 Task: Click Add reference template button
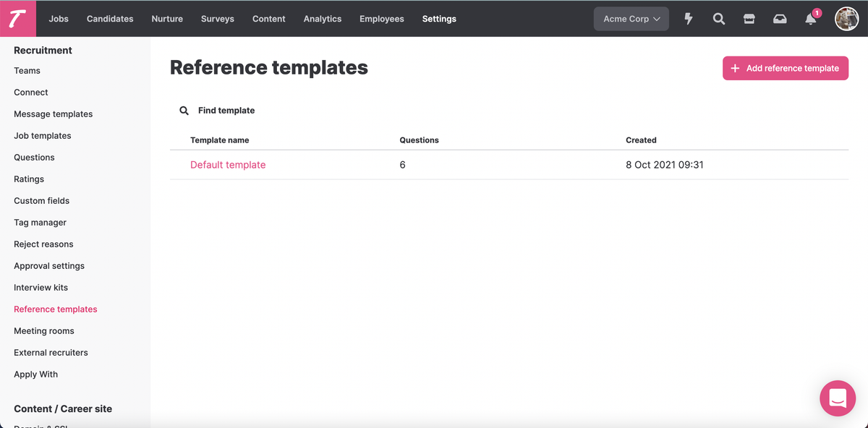coord(785,68)
